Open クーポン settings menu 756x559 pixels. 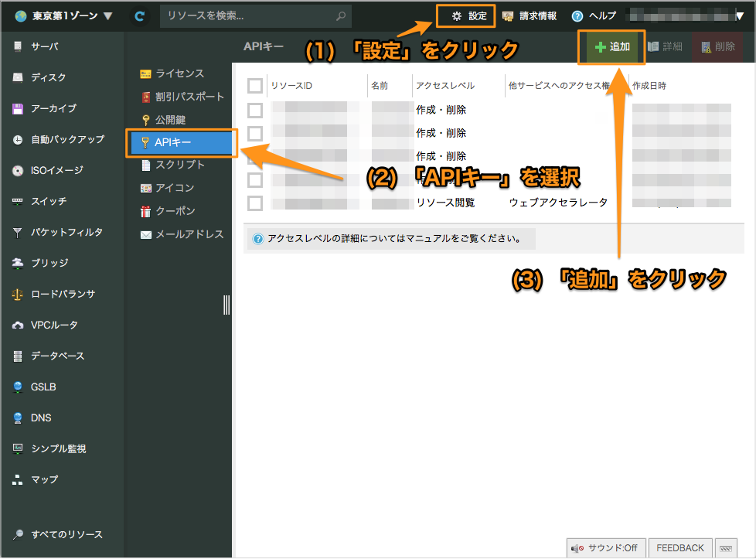click(x=168, y=211)
